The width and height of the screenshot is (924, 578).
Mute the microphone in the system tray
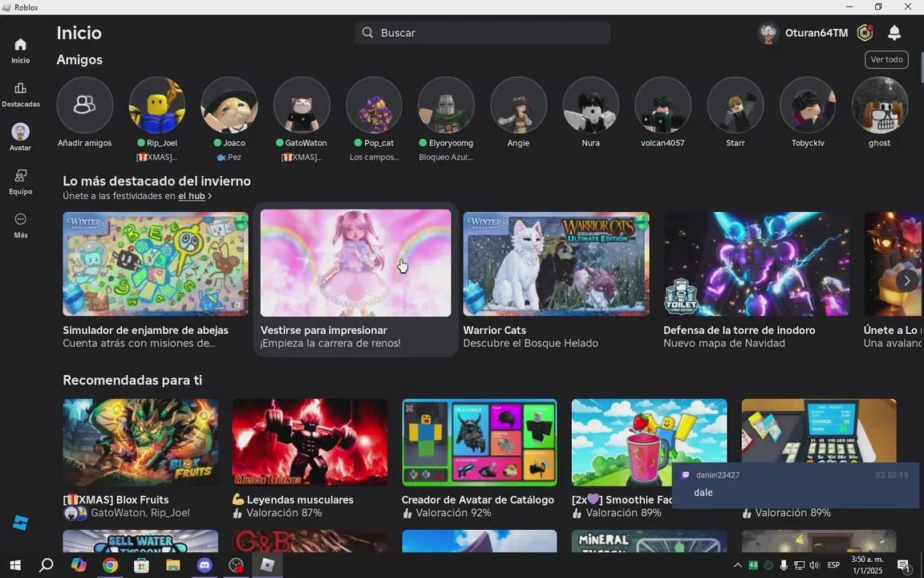pos(783,565)
